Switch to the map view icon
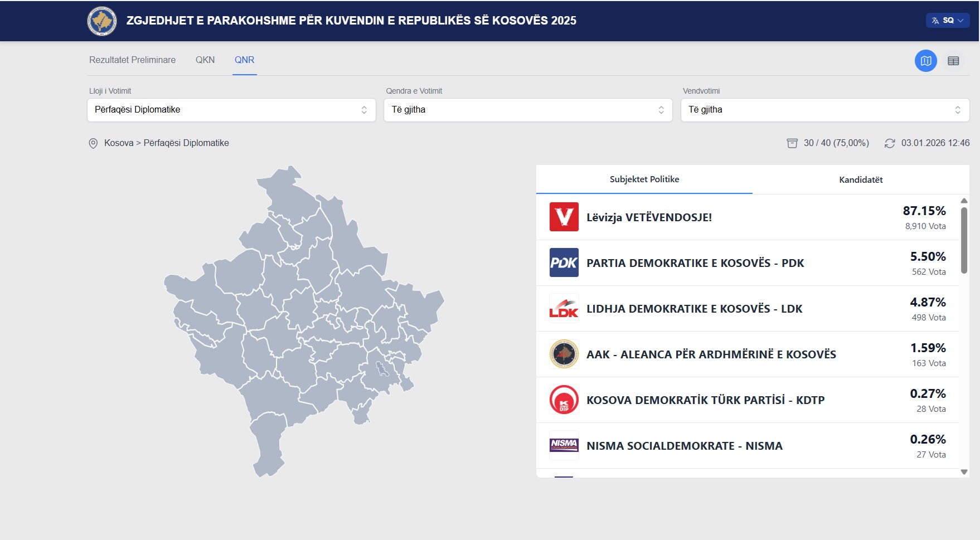The image size is (980, 540). [x=925, y=61]
